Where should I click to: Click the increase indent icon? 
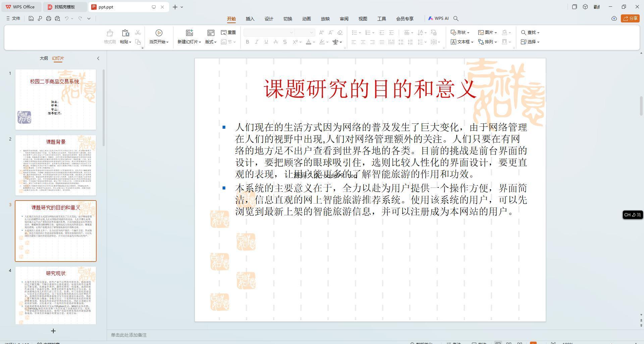[391, 33]
